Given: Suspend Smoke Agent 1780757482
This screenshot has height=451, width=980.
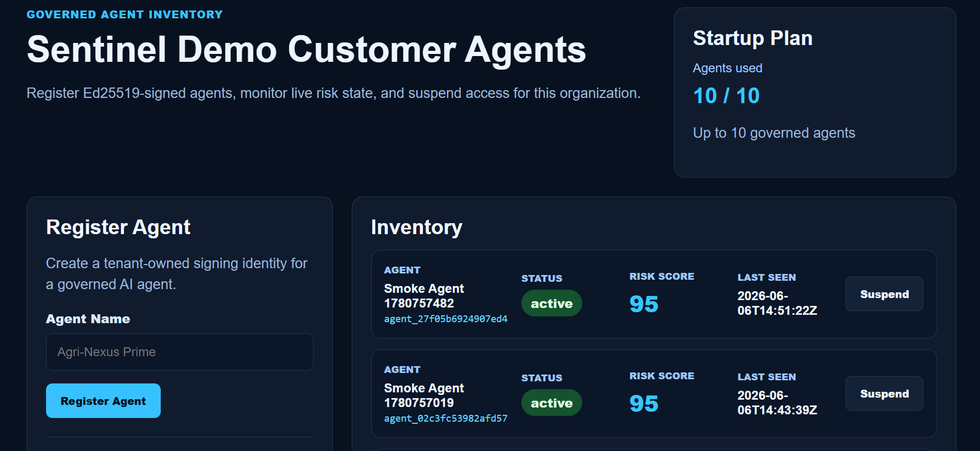Looking at the screenshot, I should click(x=884, y=294).
